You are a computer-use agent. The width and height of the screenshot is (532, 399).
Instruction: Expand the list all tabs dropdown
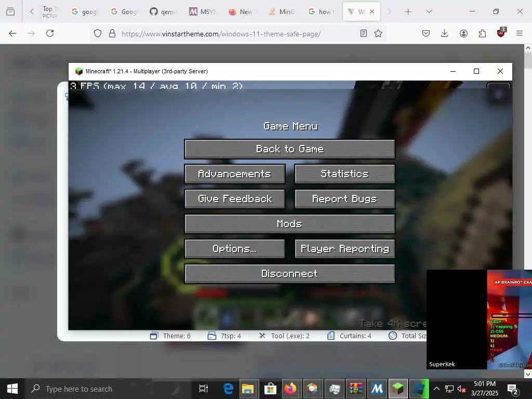[x=429, y=11]
